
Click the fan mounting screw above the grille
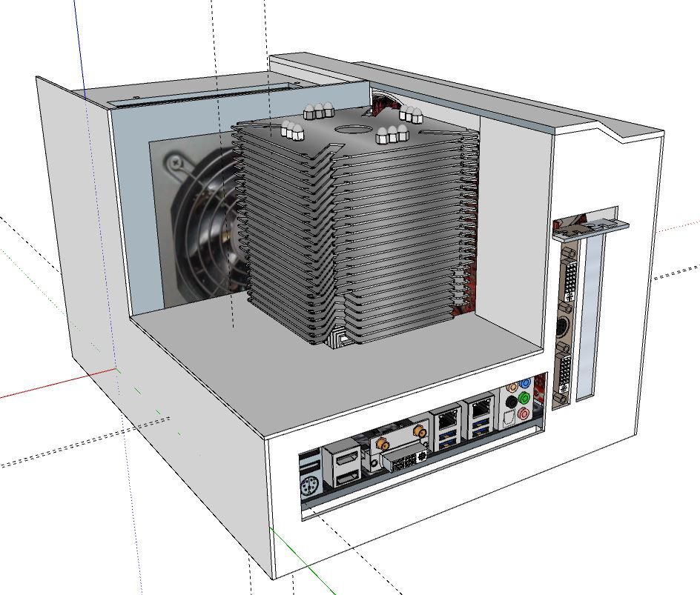coord(175,162)
